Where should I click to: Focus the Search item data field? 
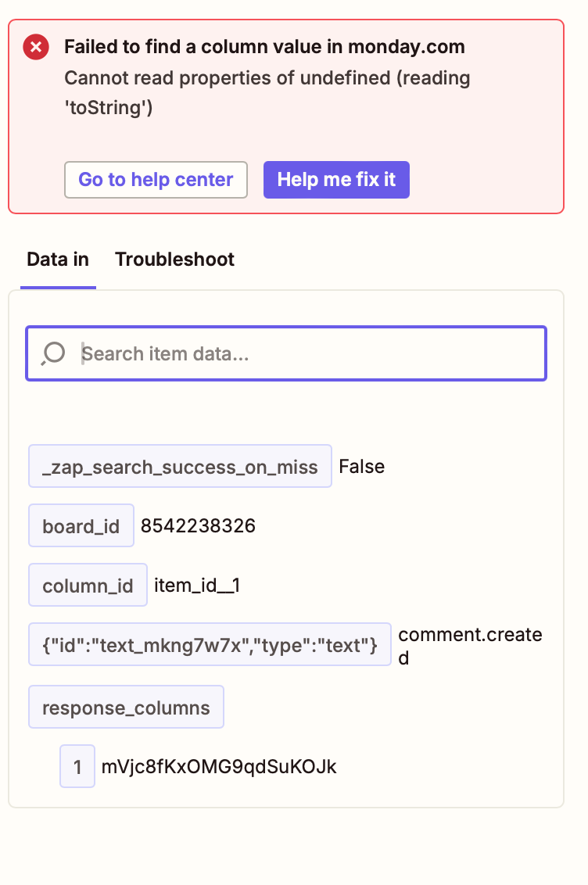pyautogui.click(x=286, y=354)
